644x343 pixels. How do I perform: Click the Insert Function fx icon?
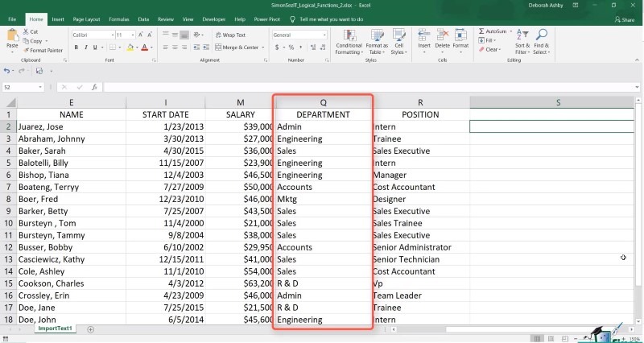[94, 87]
